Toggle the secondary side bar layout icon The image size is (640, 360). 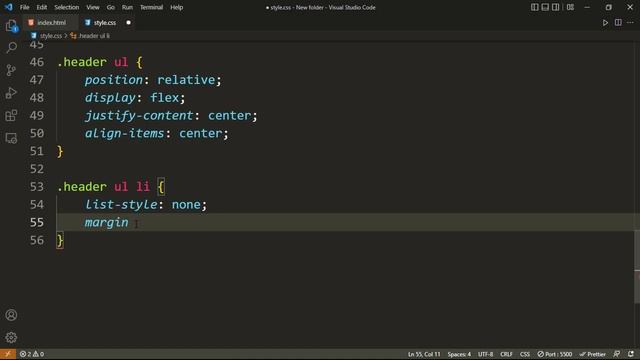[x=556, y=7]
